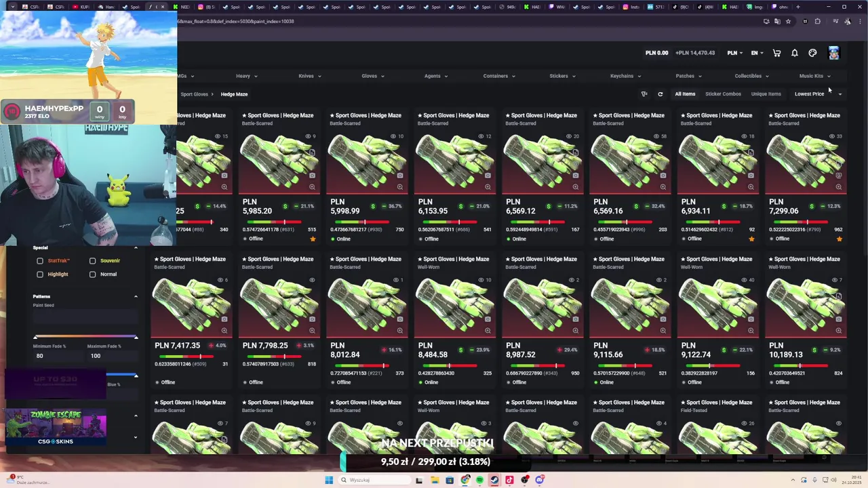The image size is (868, 488).
Task: Switch to the Sticker Combos tab
Action: (723, 94)
